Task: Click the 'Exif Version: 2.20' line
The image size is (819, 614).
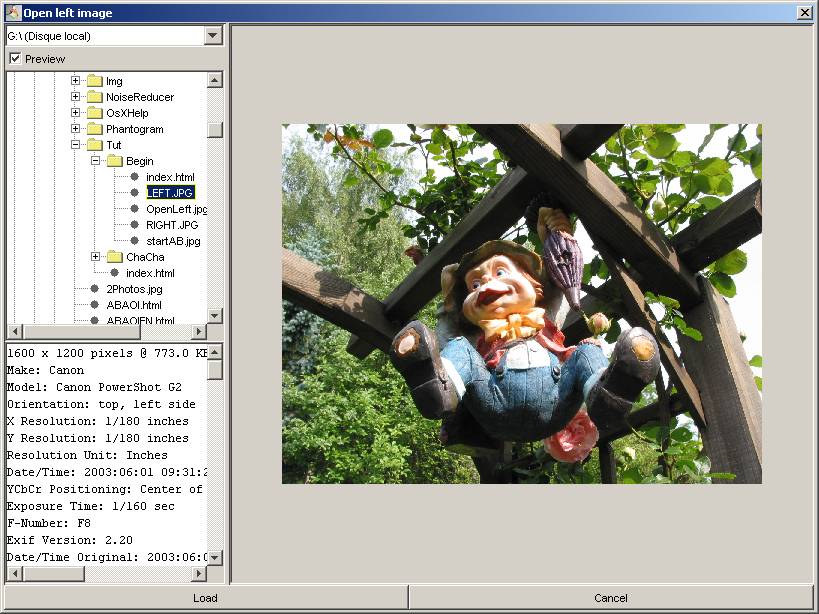Action: tap(69, 540)
